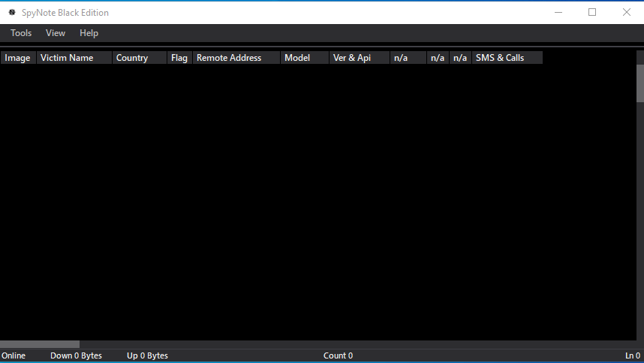Viewport: 644px width, 363px height.
Task: Click the Up 0 Bytes status indicator
Action: [x=147, y=355]
